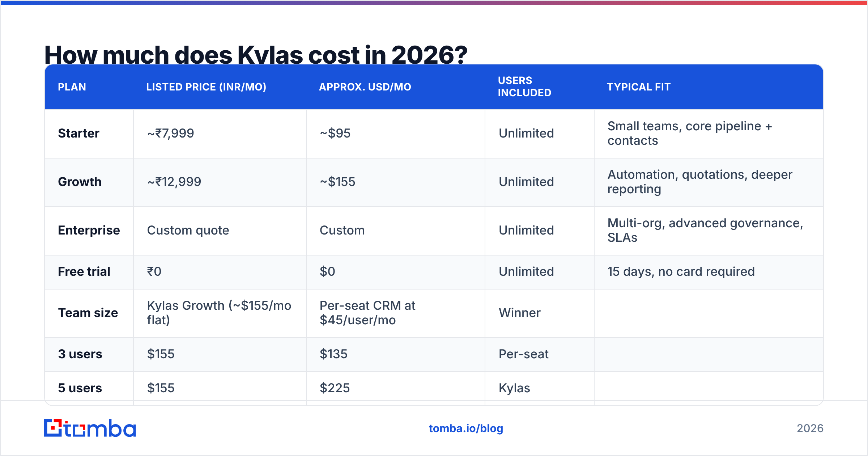Select the 3 users row label

pos(80,354)
